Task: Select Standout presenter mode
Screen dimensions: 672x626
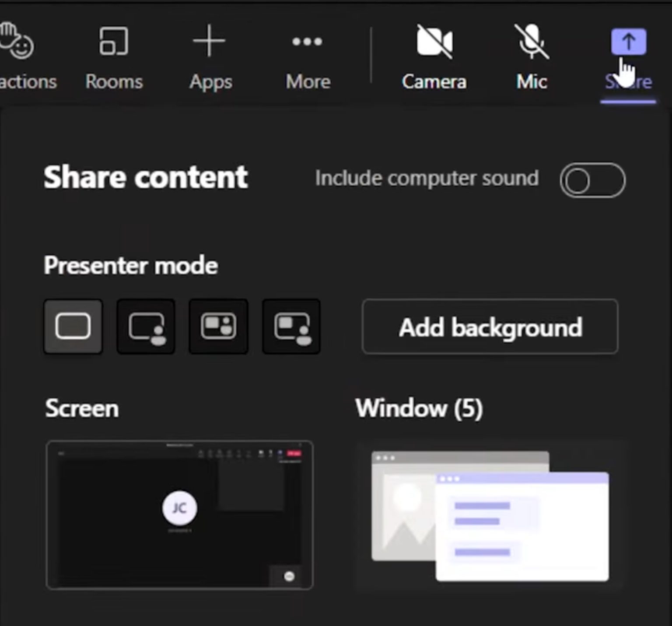Action: [145, 326]
